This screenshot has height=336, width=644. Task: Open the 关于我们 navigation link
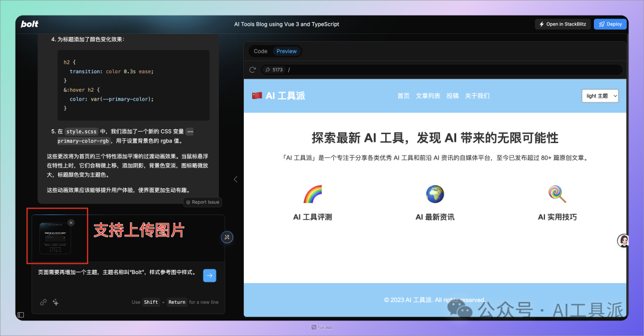[477, 95]
